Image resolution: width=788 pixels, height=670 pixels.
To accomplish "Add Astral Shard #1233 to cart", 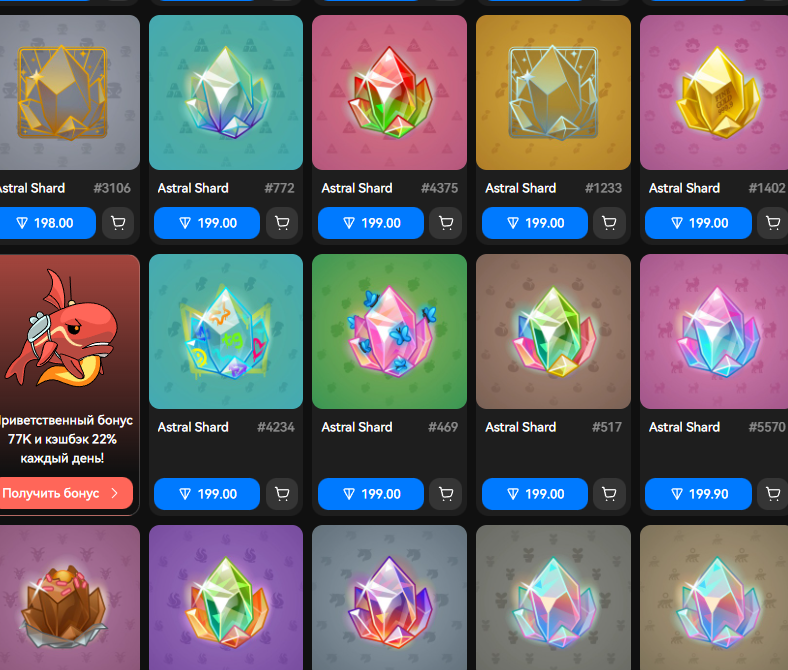I will pos(609,223).
